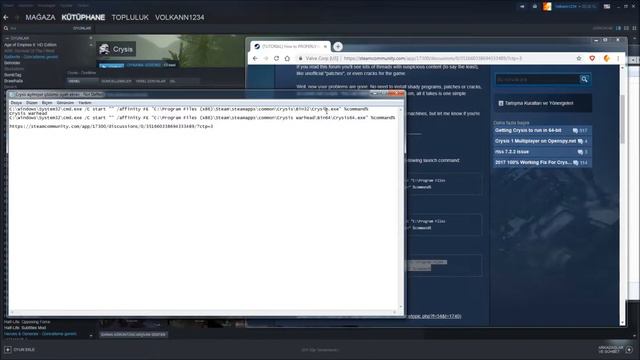Click the browser home icon
The image size is (640, 360).
287,59
